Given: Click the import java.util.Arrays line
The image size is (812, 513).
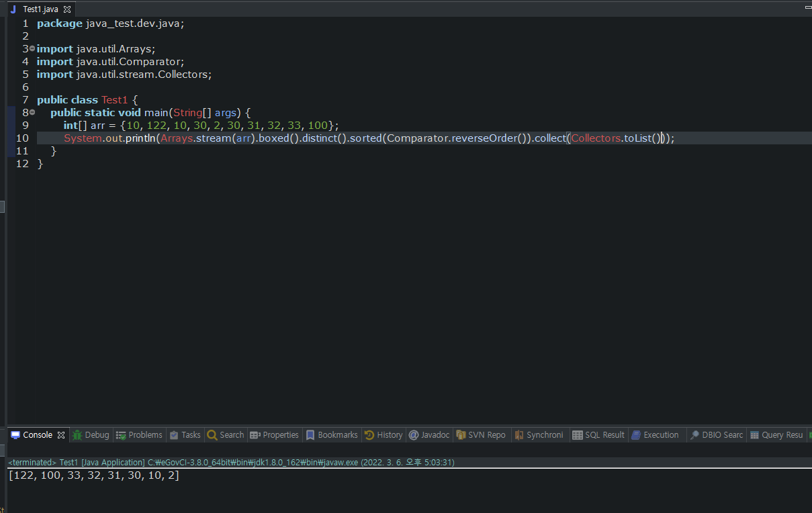Looking at the screenshot, I should coord(96,49).
